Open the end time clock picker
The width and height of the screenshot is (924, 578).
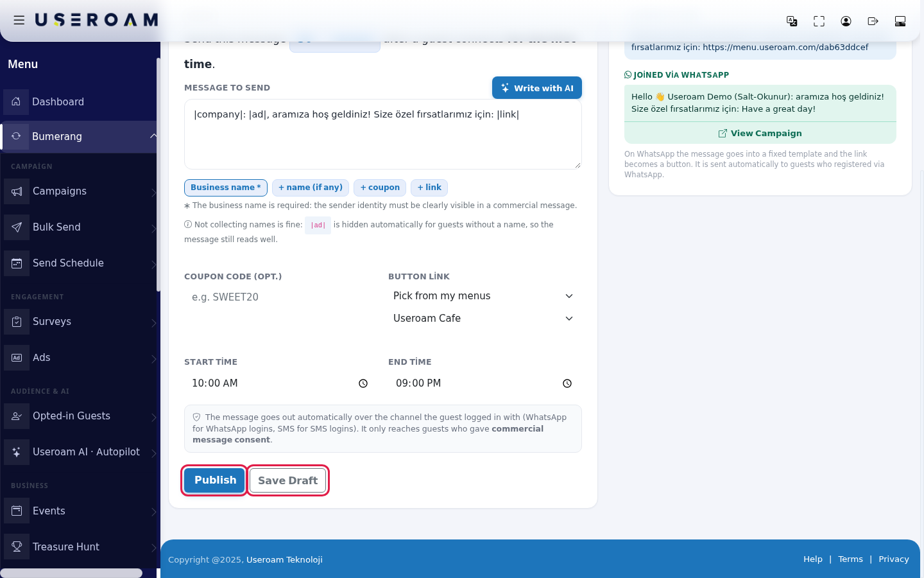(x=567, y=383)
